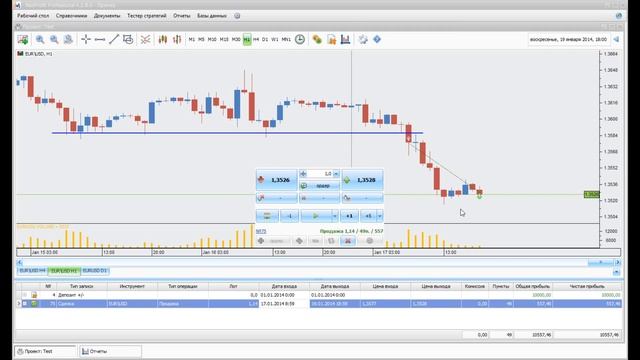The height and width of the screenshot is (360, 640).
Task: Click the zoom in magnifier icon
Action: tap(40, 40)
